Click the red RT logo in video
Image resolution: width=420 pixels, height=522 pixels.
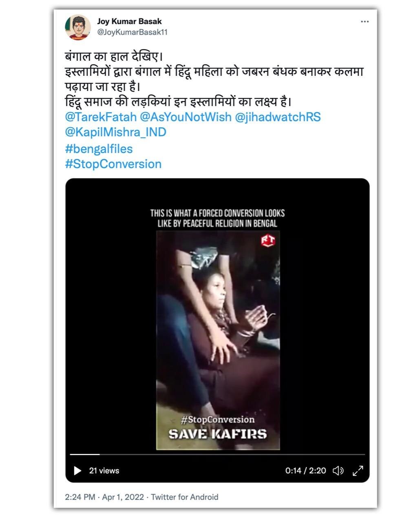268,241
